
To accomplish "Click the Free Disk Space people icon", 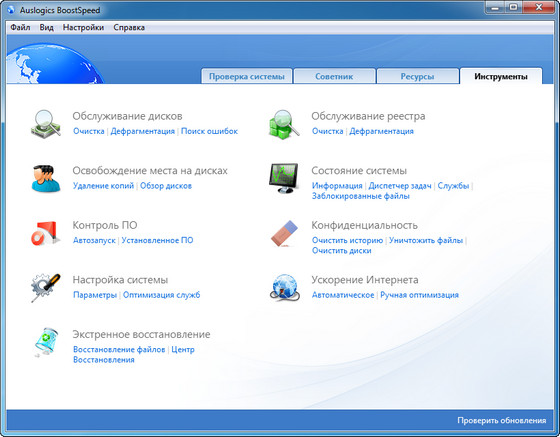I will pos(46,178).
